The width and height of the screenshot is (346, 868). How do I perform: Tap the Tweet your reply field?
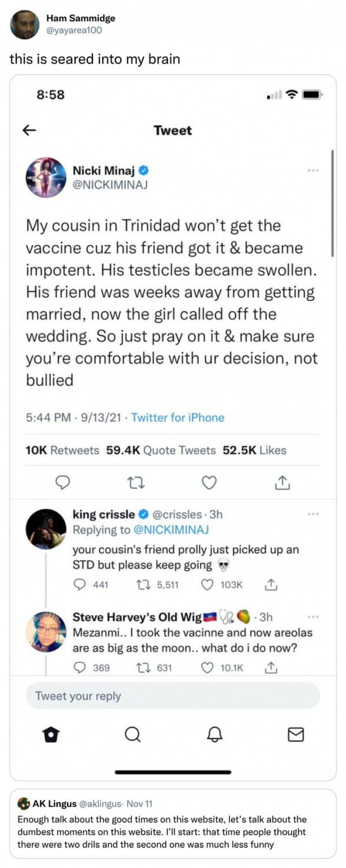click(173, 696)
